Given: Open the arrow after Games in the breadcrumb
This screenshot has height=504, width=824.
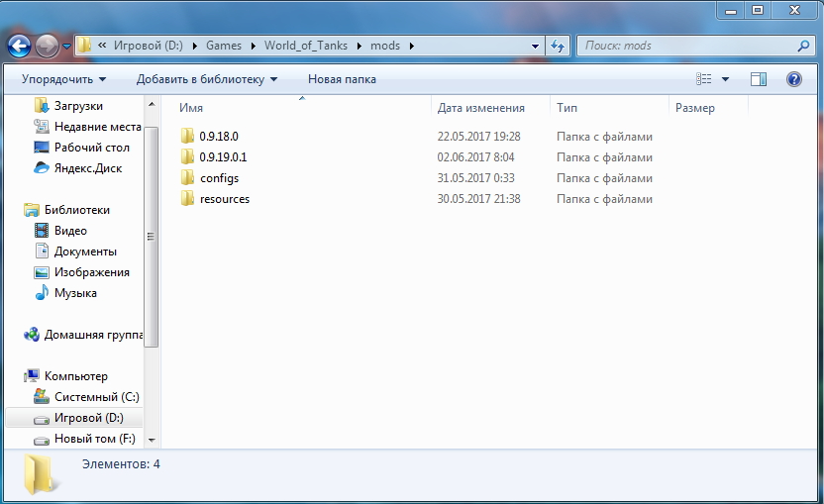Looking at the screenshot, I should (x=253, y=46).
